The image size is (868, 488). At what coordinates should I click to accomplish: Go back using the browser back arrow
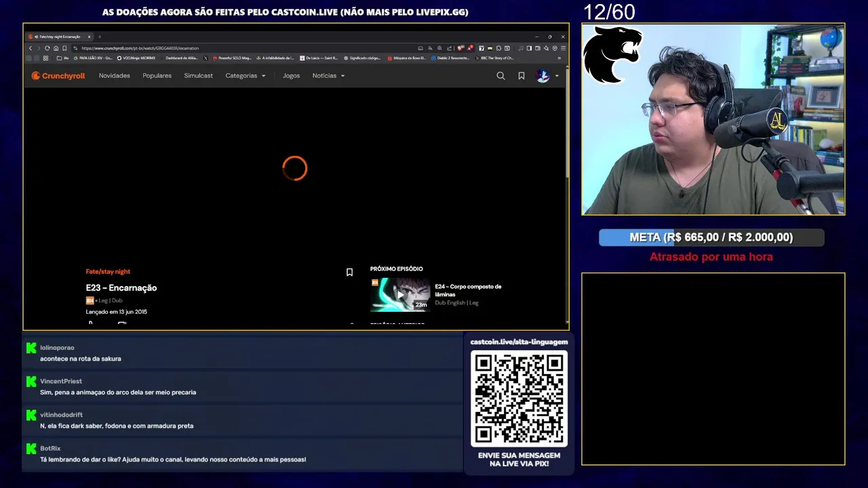tap(31, 48)
